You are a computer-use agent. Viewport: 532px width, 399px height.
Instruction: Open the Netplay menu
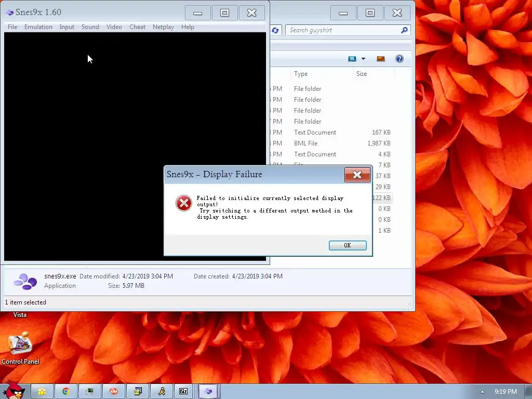[163, 27]
